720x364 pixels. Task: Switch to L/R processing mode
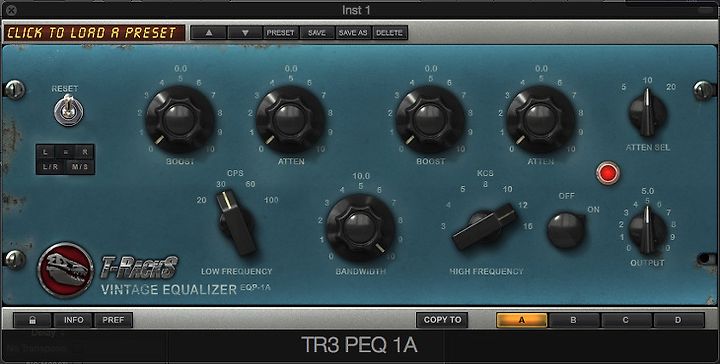[51, 167]
